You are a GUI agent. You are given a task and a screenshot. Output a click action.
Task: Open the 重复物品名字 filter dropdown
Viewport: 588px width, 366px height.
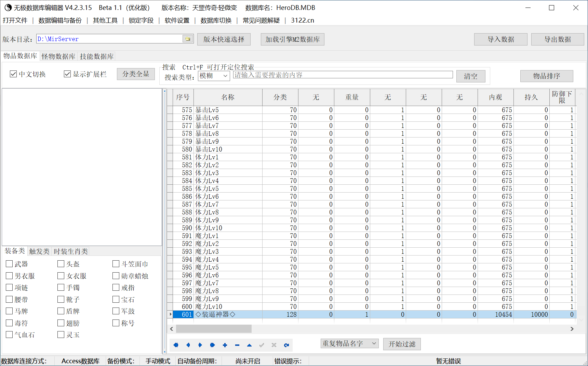tap(349, 343)
